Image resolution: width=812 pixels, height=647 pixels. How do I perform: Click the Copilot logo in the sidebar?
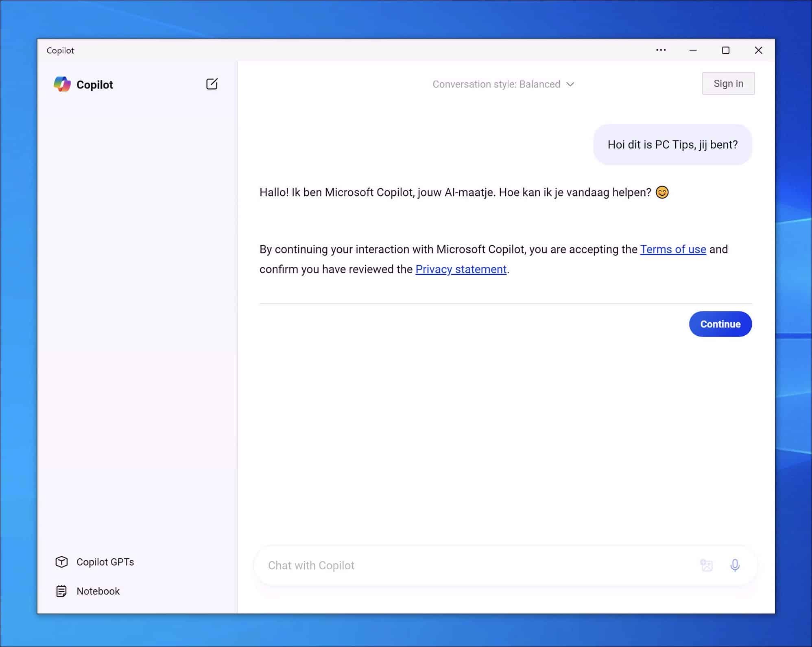click(63, 84)
